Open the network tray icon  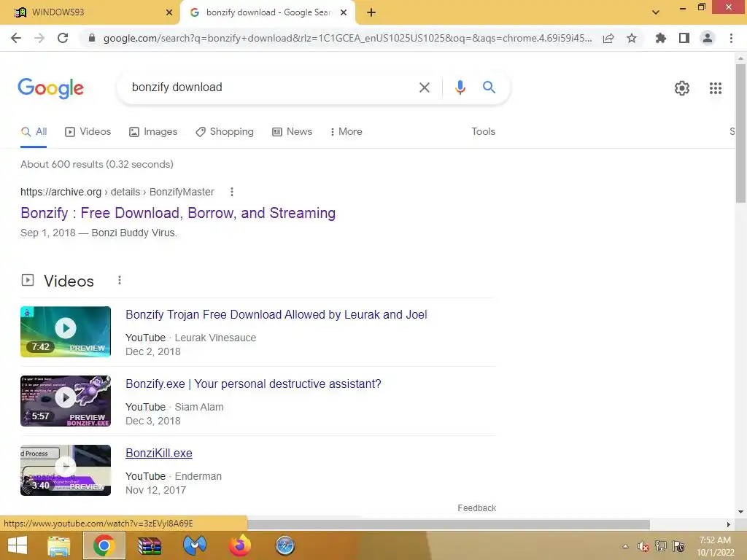[660, 546]
